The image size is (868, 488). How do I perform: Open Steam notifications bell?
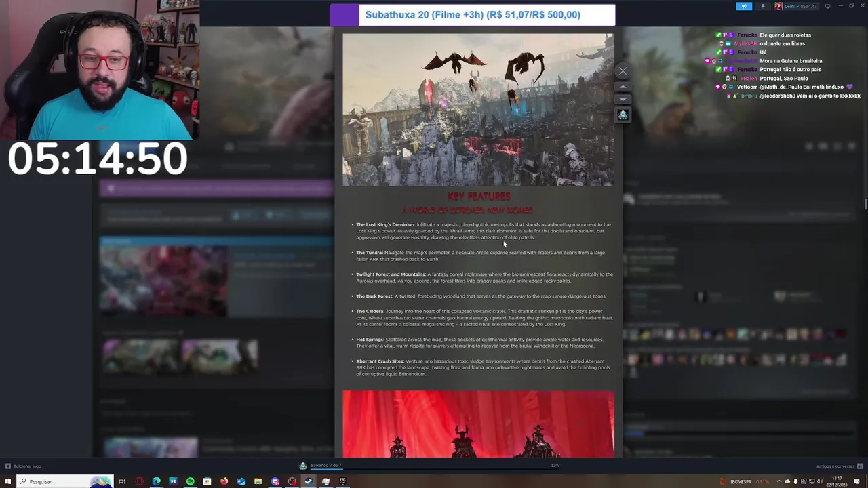(x=762, y=6)
